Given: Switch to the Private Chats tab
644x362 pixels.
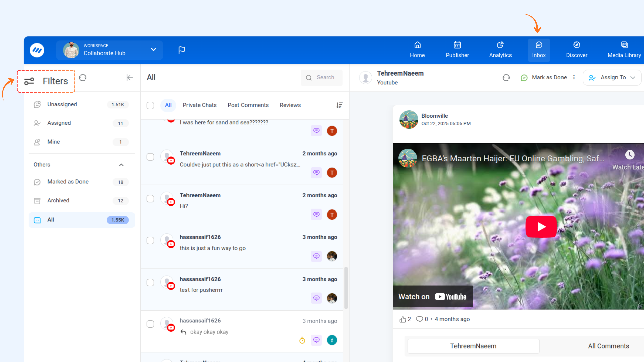Looking at the screenshot, I should tap(200, 105).
